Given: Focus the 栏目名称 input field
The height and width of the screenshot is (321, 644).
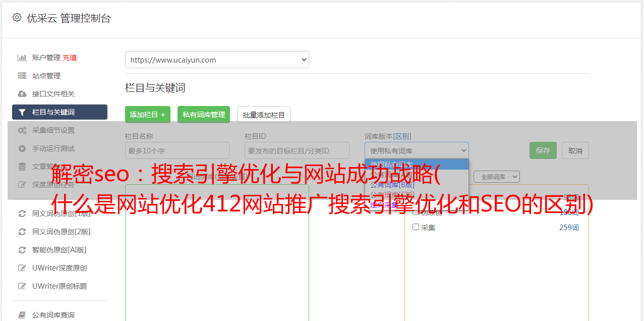Looking at the screenshot, I should pyautogui.click(x=177, y=150).
